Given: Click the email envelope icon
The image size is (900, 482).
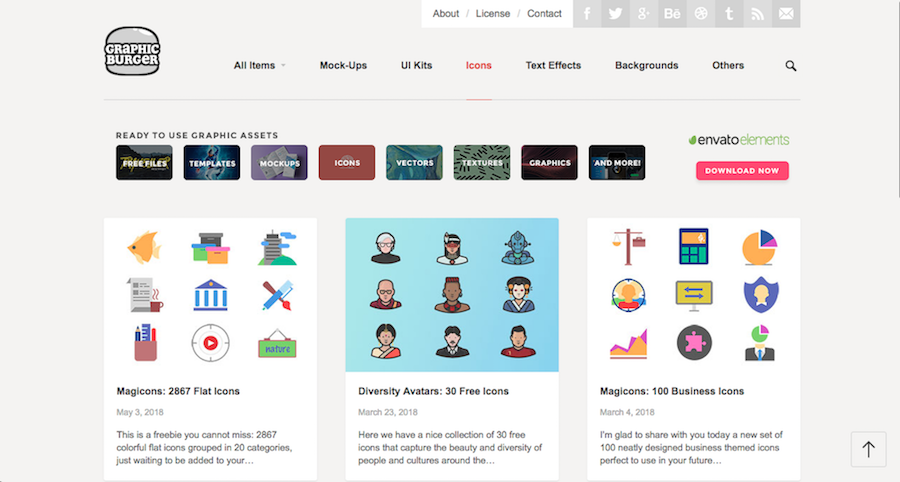Looking at the screenshot, I should tap(786, 14).
